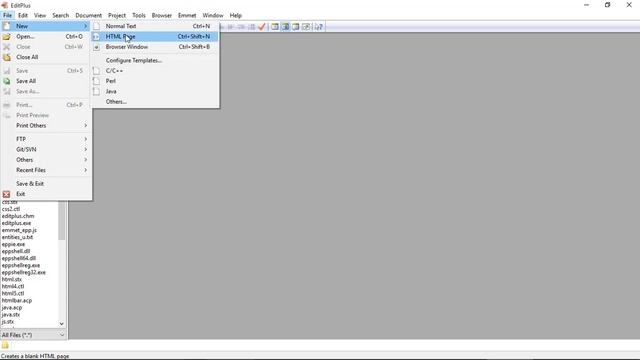Select html.stx in file list

tap(12, 280)
